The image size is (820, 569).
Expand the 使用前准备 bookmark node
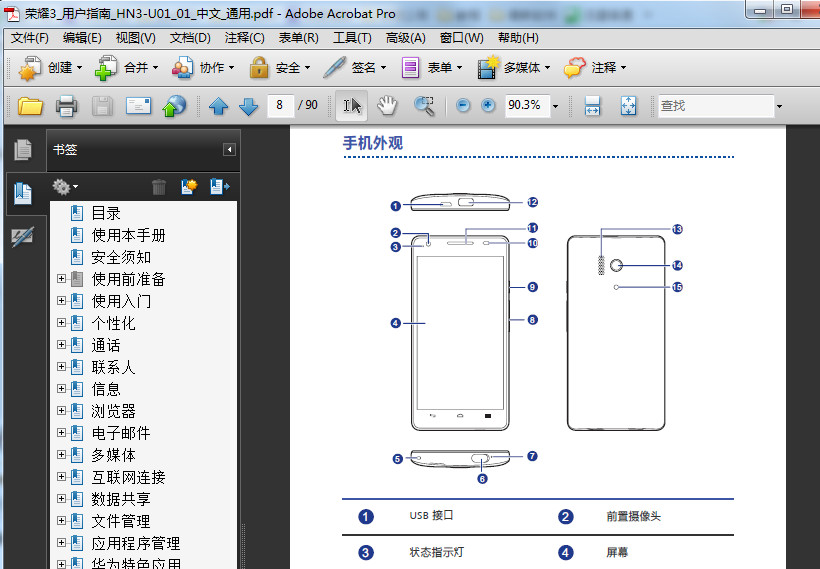(x=62, y=279)
